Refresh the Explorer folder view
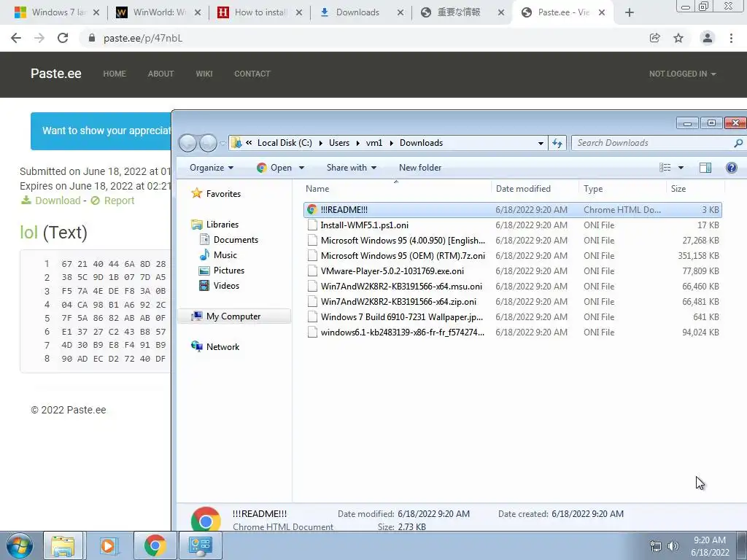The height and width of the screenshot is (560, 747). [x=557, y=143]
